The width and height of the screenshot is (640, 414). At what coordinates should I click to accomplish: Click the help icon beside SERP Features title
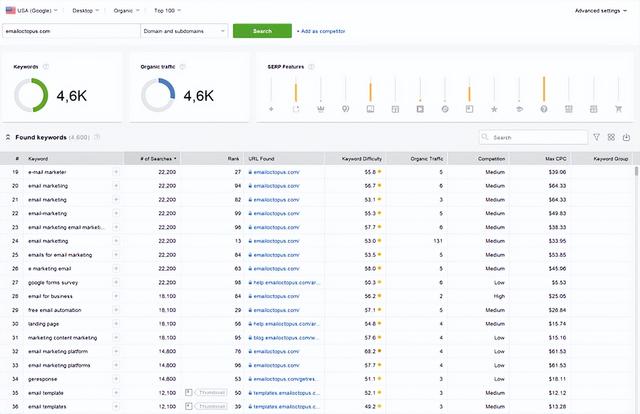click(x=313, y=67)
